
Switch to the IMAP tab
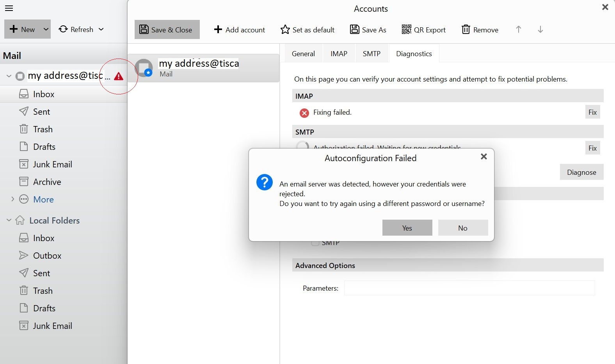pos(339,54)
